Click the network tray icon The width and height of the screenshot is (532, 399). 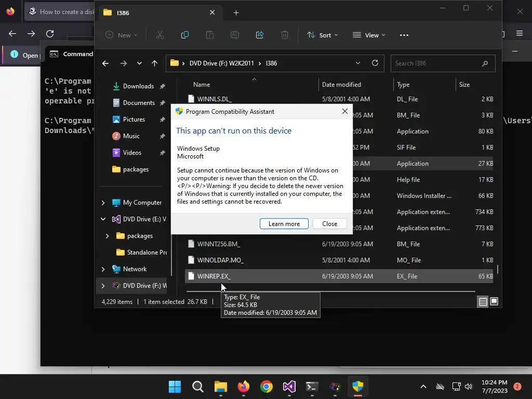[x=456, y=387]
